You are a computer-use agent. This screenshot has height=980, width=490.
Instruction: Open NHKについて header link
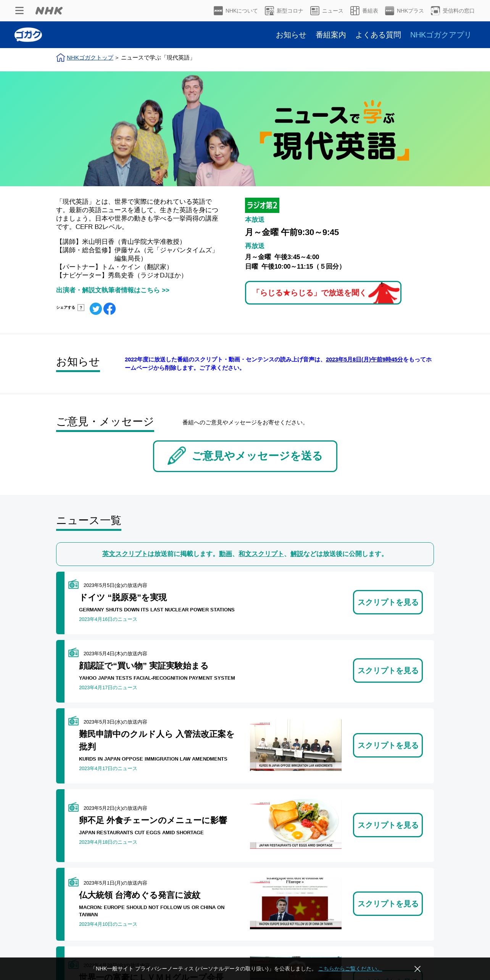235,11
